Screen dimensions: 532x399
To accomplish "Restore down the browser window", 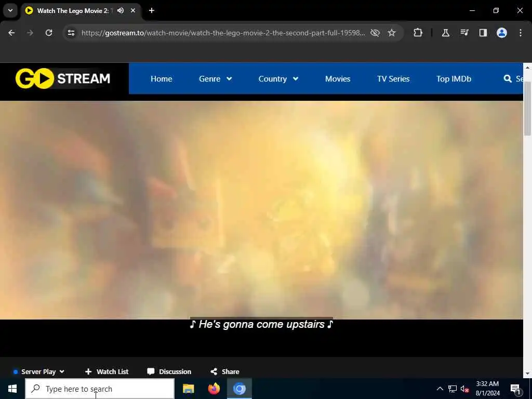I will [x=496, y=10].
